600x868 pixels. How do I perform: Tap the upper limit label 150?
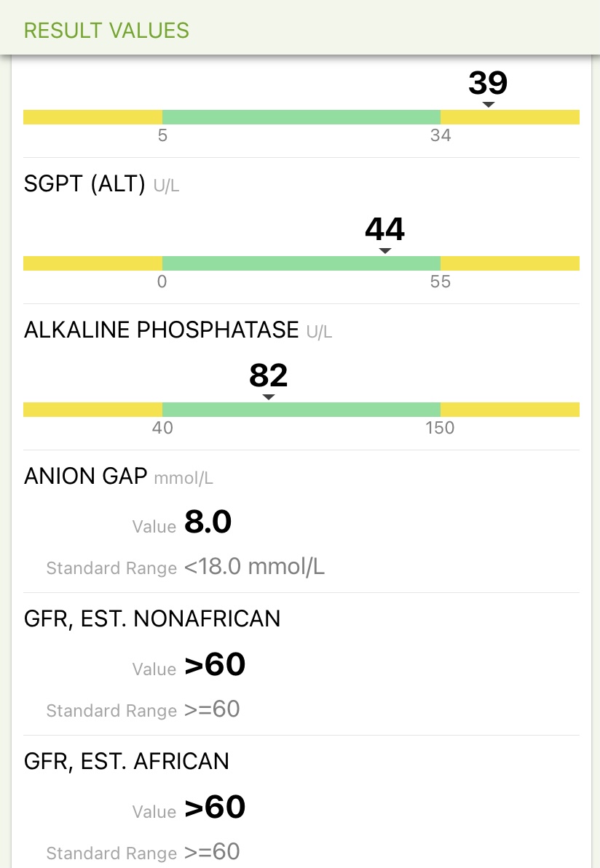[440, 428]
